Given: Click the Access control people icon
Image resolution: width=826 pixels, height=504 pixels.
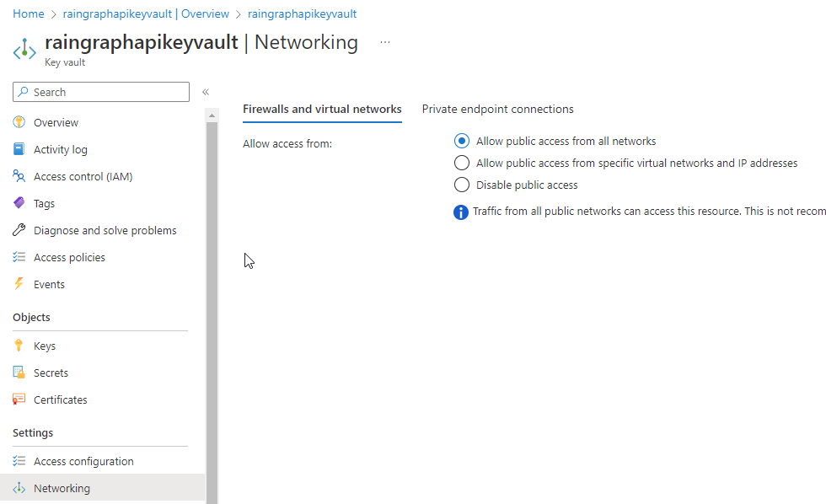Looking at the screenshot, I should point(19,176).
